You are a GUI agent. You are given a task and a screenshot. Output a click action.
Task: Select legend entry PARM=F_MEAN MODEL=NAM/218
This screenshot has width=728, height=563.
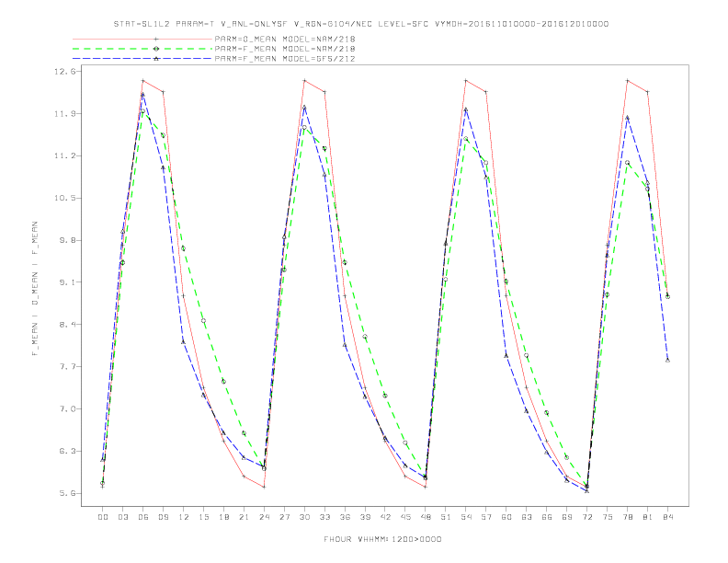[285, 49]
